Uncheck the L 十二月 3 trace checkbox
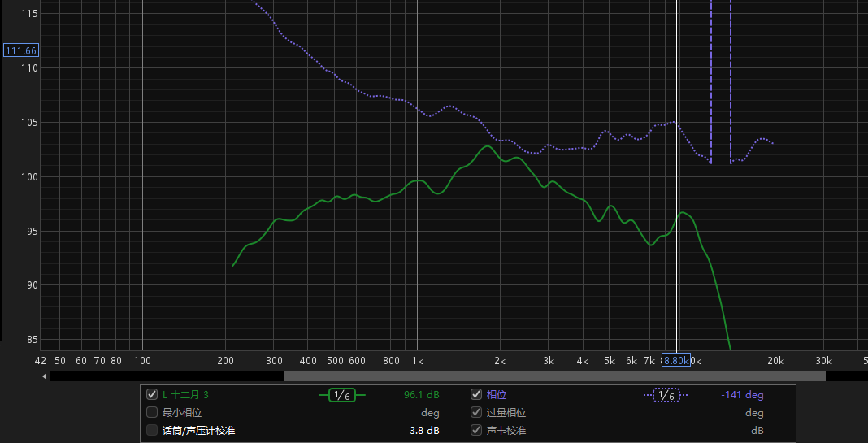This screenshot has height=443, width=868. coord(152,394)
